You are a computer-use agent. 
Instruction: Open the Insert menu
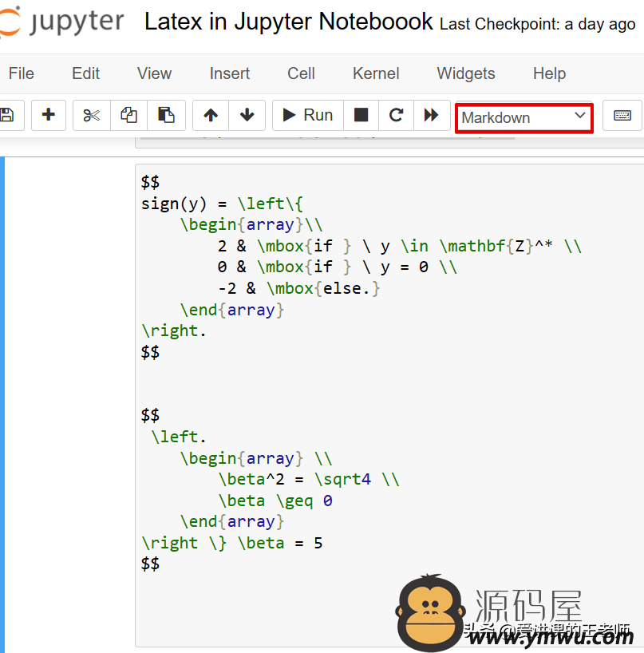[x=229, y=73]
